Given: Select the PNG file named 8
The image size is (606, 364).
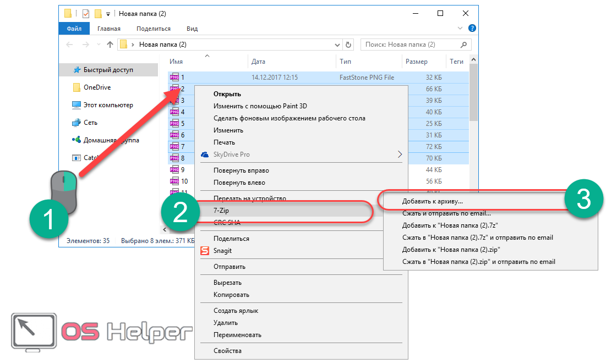Looking at the screenshot, I should click(182, 158).
